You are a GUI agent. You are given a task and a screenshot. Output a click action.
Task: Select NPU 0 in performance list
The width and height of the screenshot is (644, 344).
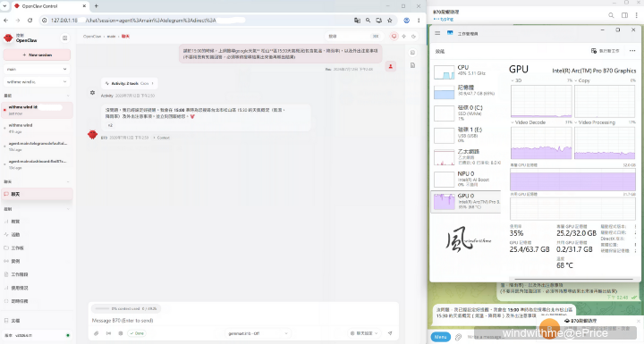pyautogui.click(x=466, y=180)
